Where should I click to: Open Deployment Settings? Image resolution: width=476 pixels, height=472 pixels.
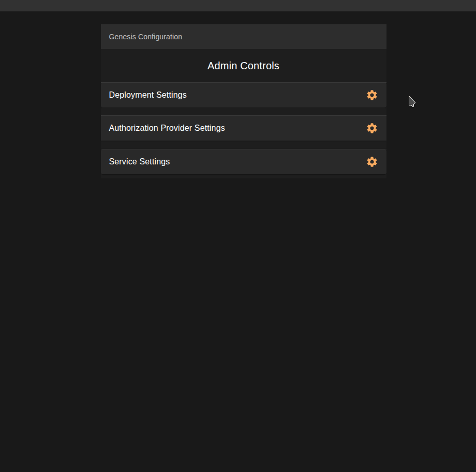click(x=147, y=95)
